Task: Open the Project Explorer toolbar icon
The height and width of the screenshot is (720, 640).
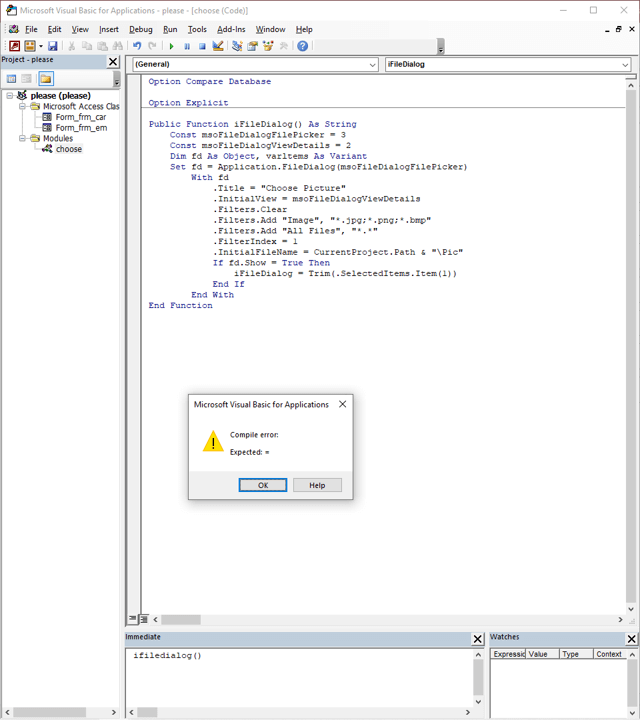Action: click(x=237, y=46)
